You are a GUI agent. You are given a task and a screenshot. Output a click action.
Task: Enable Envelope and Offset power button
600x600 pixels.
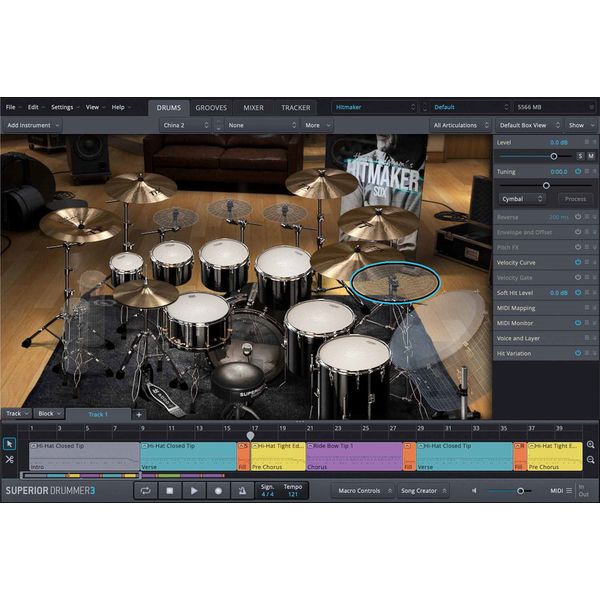(x=578, y=232)
